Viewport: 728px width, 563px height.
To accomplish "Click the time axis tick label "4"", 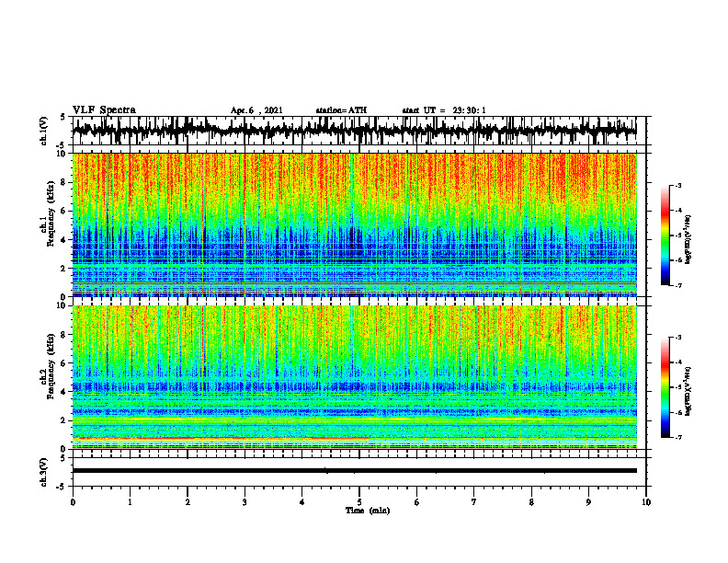I will coord(302,502).
